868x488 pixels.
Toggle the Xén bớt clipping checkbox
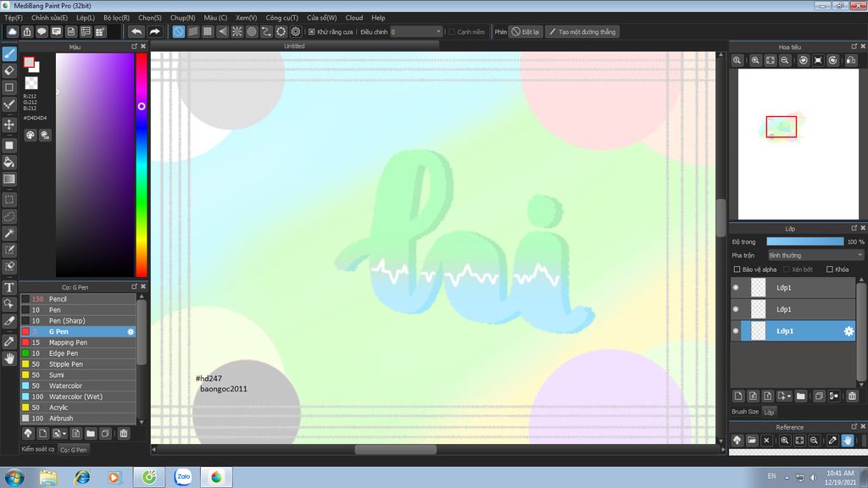[x=786, y=269]
